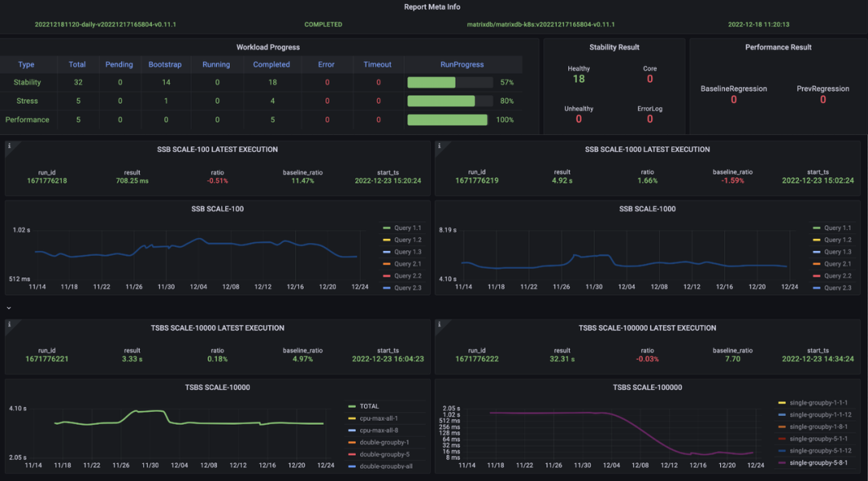Click Query 2.1 color marker in SSB SCALE-1000 legend

tap(817, 264)
